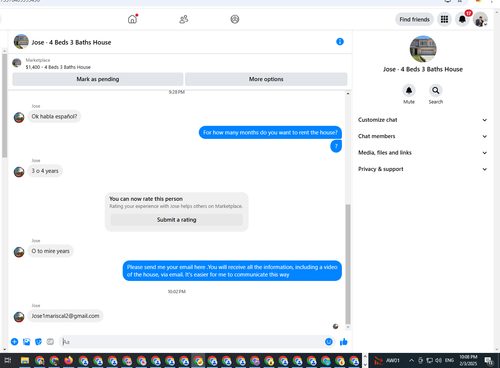
Task: Expand the Customize chat section
Action: tap(423, 120)
